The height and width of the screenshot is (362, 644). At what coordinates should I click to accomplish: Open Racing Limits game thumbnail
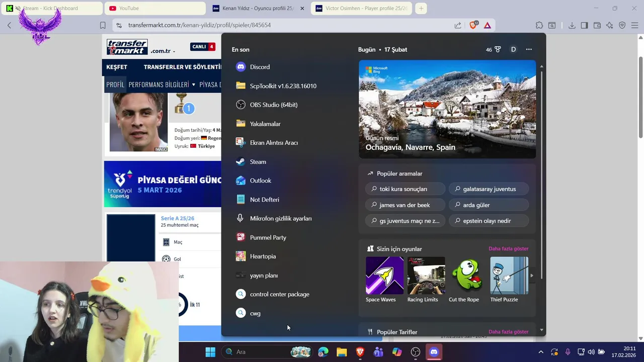(426, 276)
